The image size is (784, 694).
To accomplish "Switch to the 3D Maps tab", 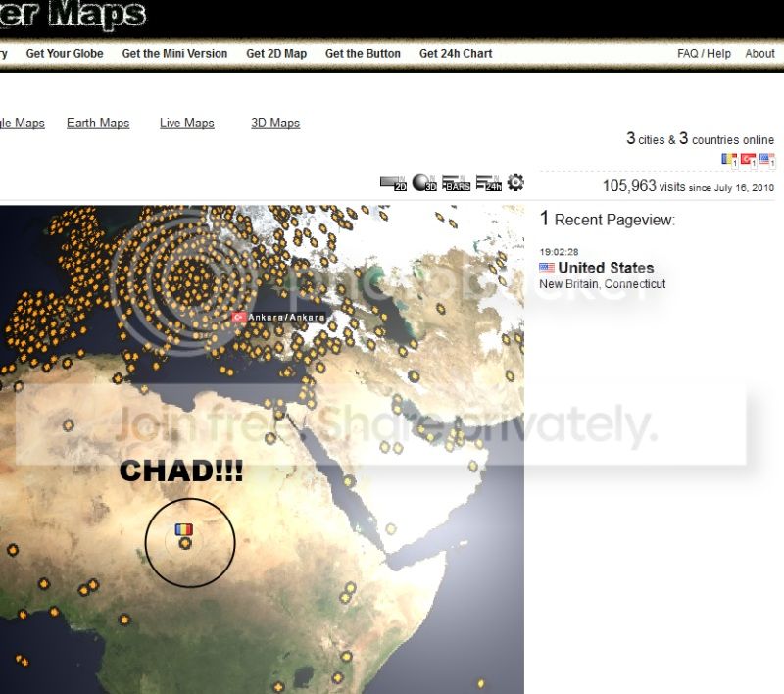I will [x=275, y=123].
